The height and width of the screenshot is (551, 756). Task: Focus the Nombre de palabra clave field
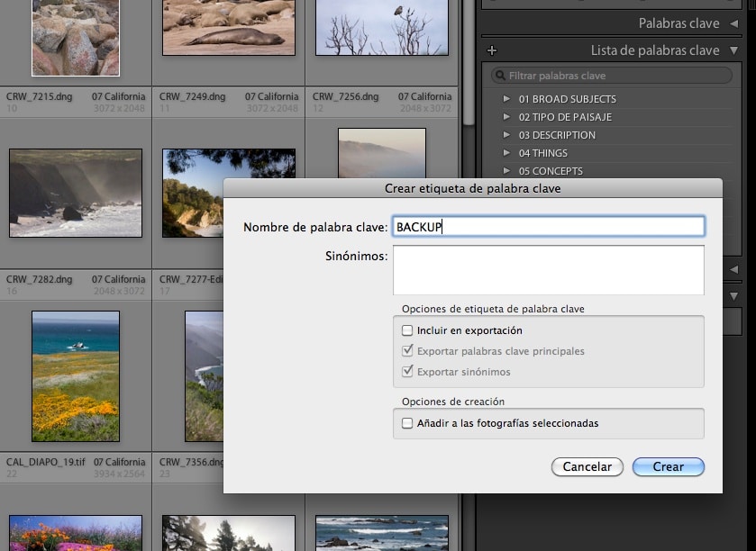point(549,227)
